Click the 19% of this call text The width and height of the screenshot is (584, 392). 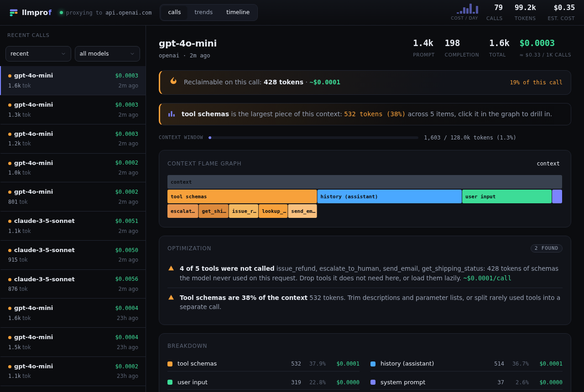click(536, 83)
